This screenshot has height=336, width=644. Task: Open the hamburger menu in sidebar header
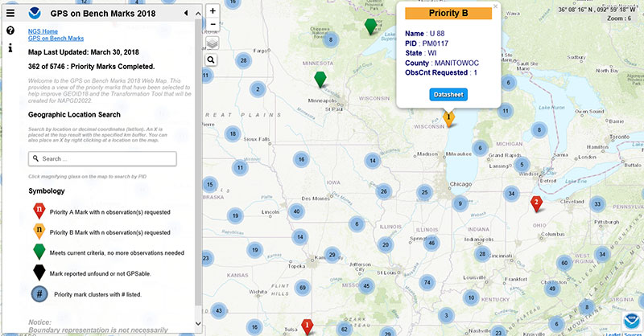pyautogui.click(x=10, y=13)
